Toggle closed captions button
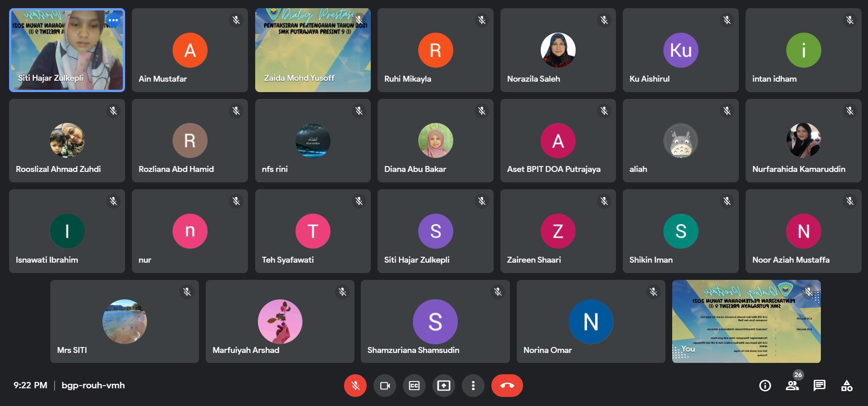The width and height of the screenshot is (868, 406). click(x=414, y=386)
